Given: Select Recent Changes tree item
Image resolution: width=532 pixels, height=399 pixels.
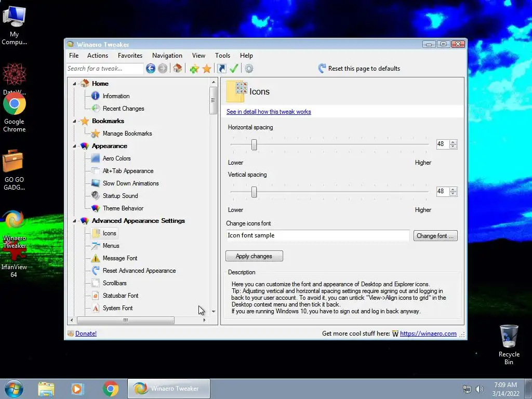Looking at the screenshot, I should (x=124, y=109).
